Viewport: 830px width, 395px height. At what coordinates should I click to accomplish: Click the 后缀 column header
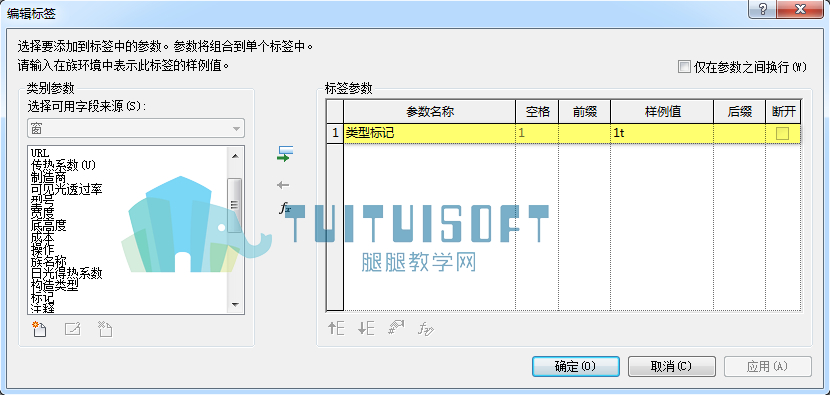point(739,112)
